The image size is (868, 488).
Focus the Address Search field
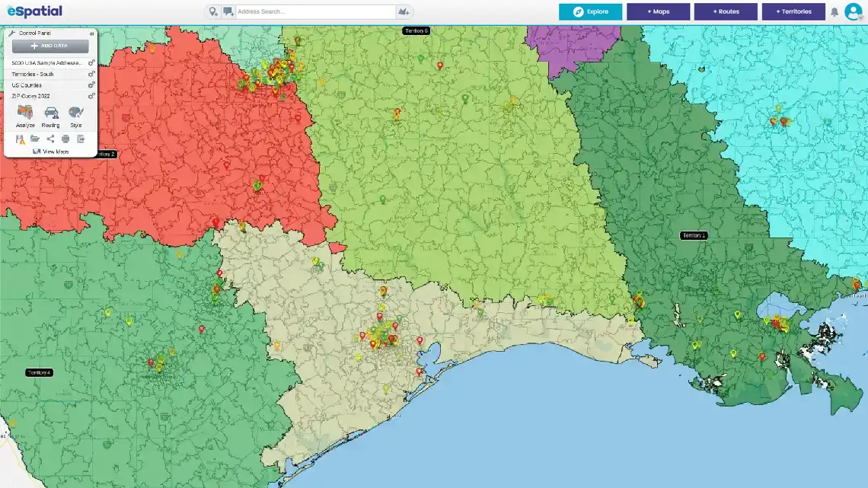tap(314, 12)
